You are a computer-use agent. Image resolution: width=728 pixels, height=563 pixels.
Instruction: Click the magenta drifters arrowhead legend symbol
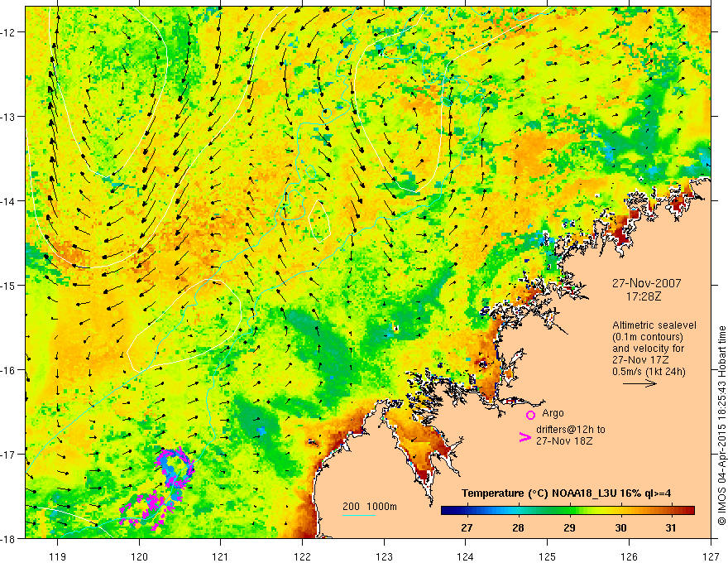tap(524, 437)
